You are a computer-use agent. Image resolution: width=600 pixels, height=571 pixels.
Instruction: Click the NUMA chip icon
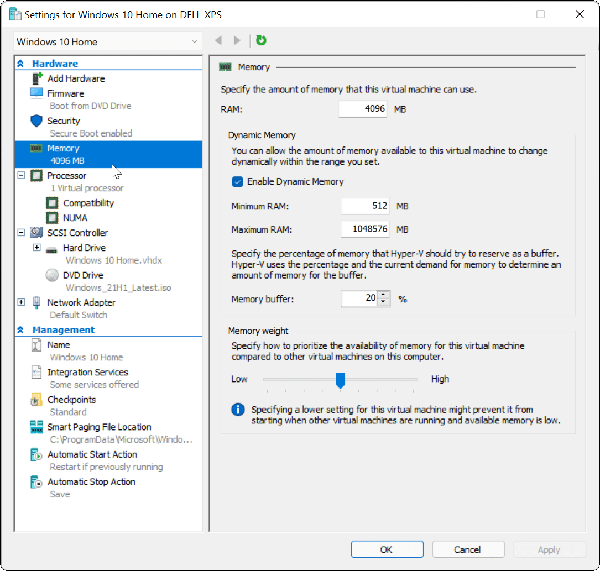click(52, 218)
